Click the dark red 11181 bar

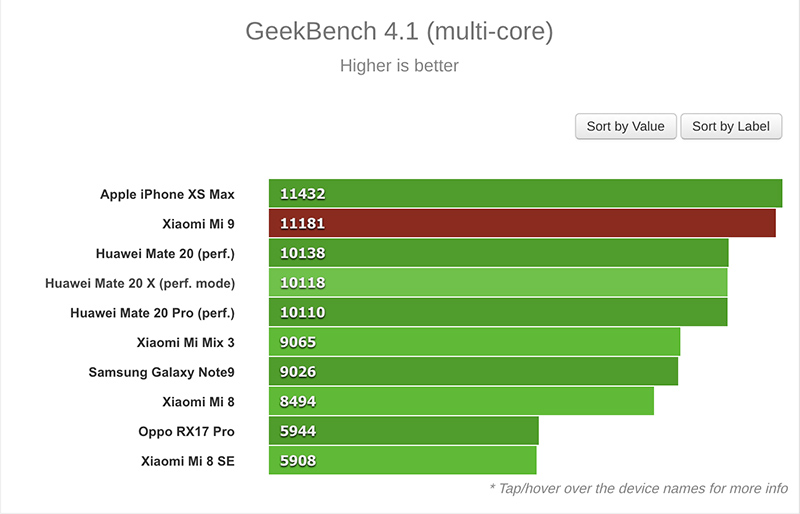[x=522, y=223]
